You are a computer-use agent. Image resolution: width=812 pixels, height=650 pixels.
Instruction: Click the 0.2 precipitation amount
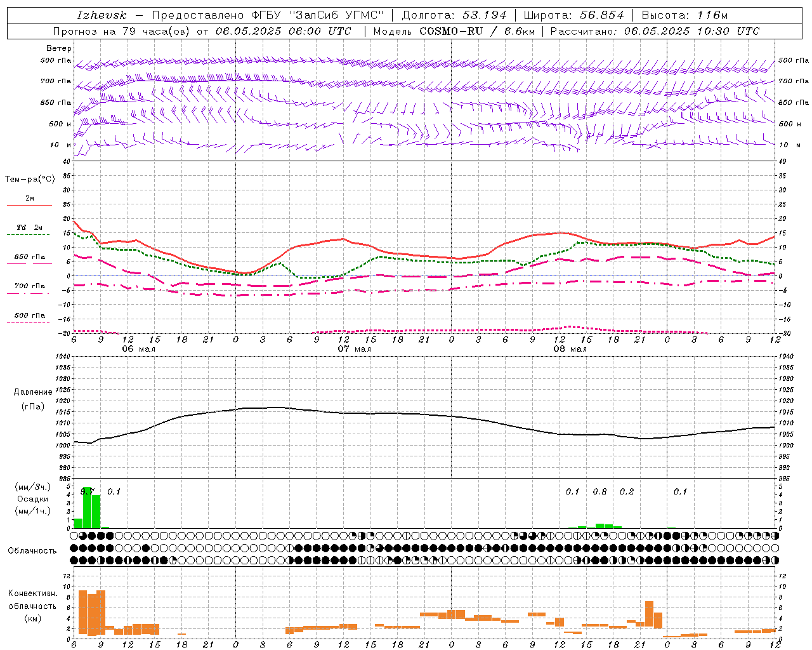pos(627,492)
